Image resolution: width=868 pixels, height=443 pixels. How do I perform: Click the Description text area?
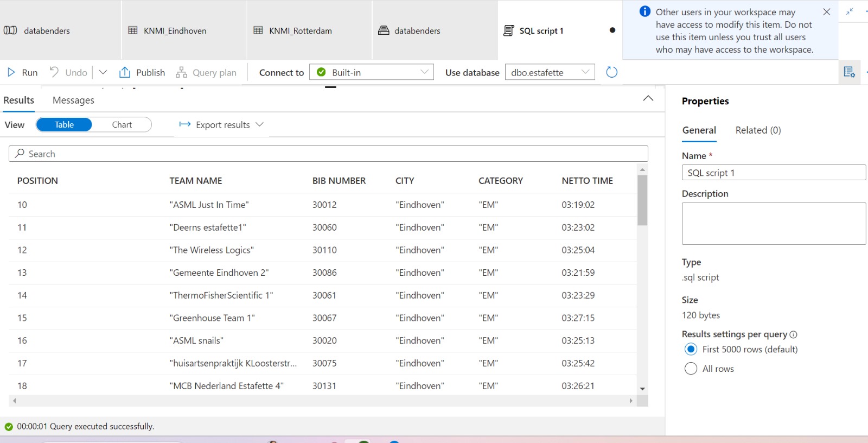click(774, 224)
